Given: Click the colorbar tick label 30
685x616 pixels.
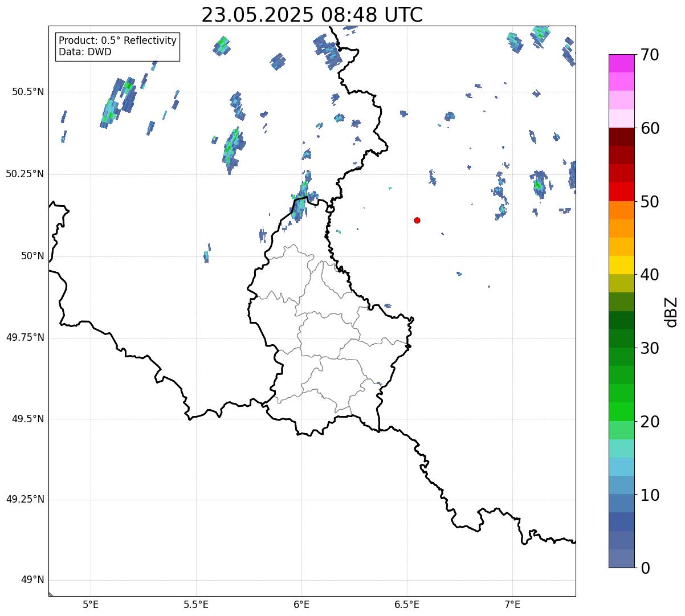Looking at the screenshot, I should (x=650, y=349).
